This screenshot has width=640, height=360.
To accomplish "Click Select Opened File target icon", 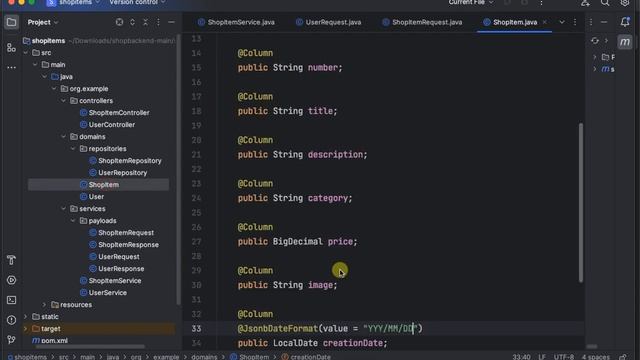I will click(119, 22).
